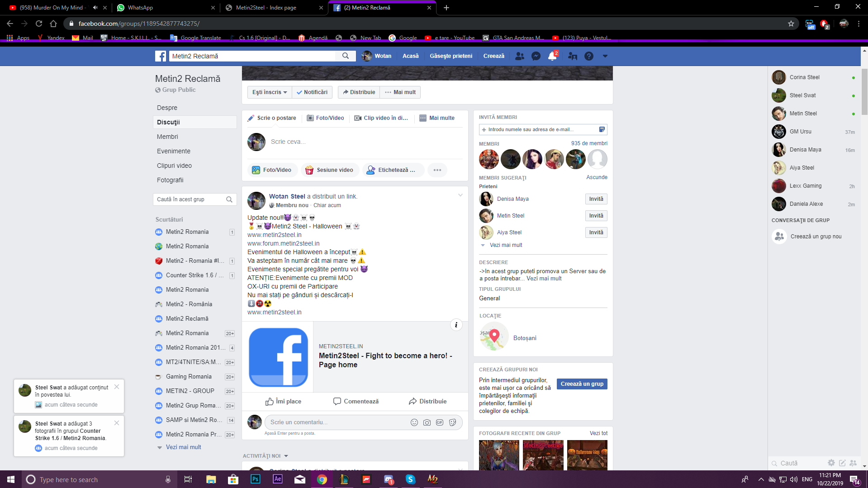Invite Aiya Steel to group
868x488 pixels.
[596, 232]
